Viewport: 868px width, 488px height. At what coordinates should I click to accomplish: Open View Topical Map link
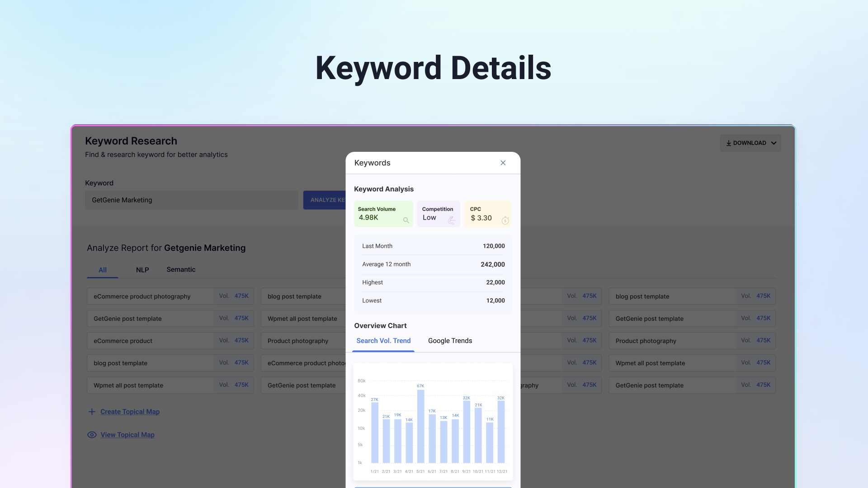pos(127,435)
